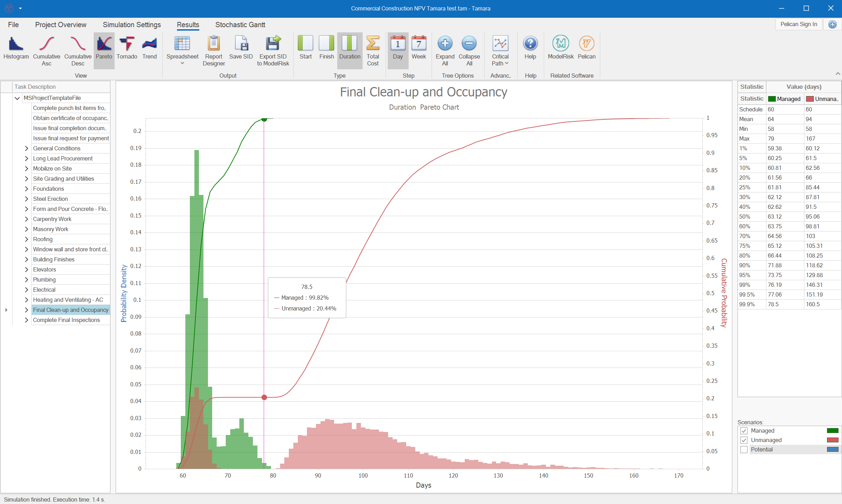This screenshot has height=504, width=842.
Task: Switch duration type to Finish
Action: (x=326, y=49)
